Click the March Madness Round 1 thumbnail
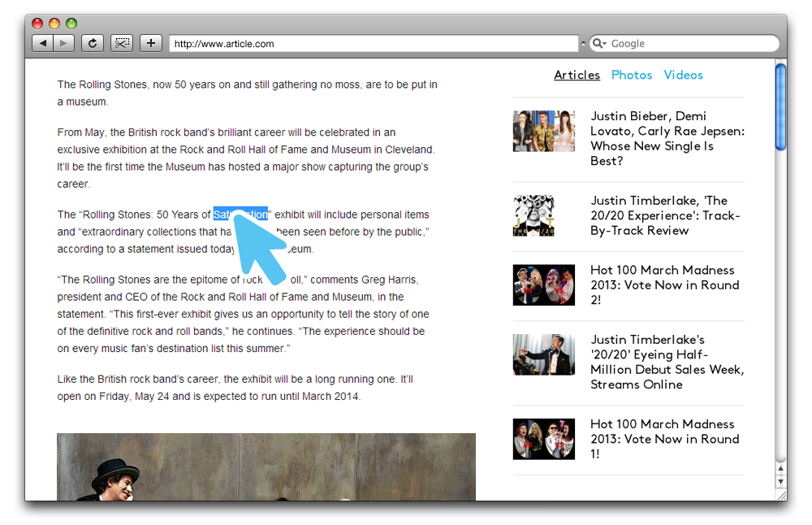 [x=544, y=439]
